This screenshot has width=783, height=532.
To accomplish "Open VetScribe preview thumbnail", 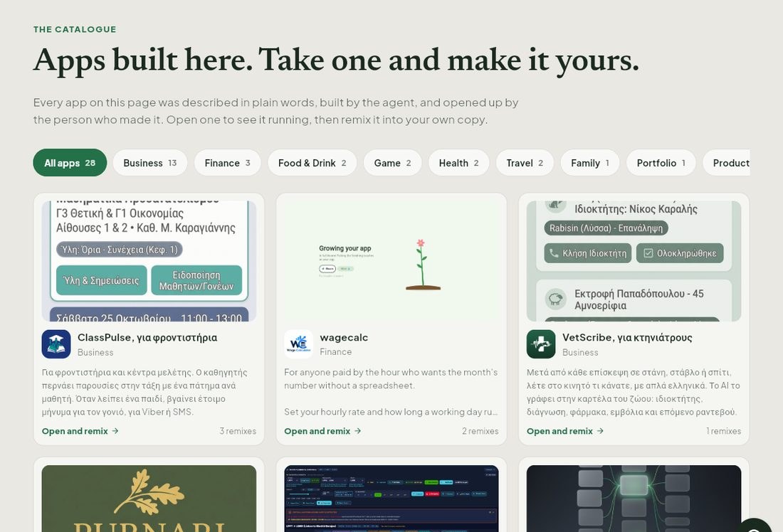I will tap(634, 261).
